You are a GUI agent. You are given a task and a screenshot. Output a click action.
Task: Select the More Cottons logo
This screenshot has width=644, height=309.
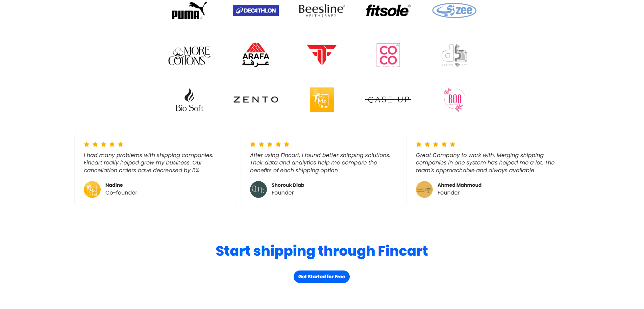coord(189,55)
